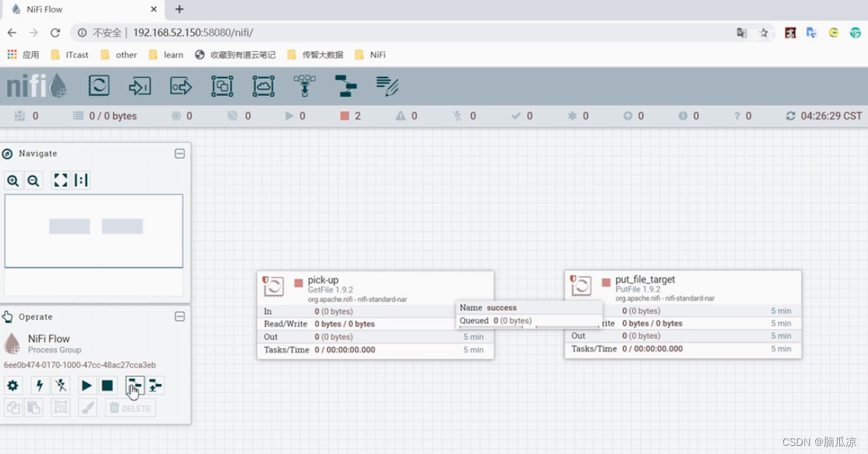Enable selected components with lightning icon

point(39,386)
